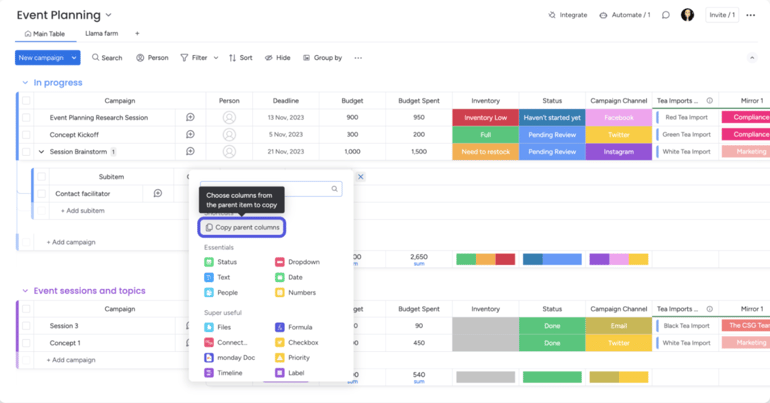Open the Automate / 1 option

pos(625,15)
